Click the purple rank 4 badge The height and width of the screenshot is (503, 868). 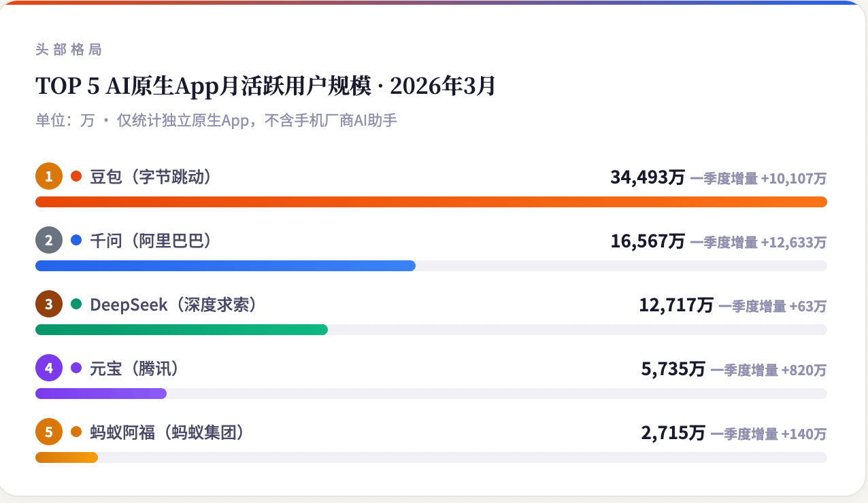(x=49, y=368)
